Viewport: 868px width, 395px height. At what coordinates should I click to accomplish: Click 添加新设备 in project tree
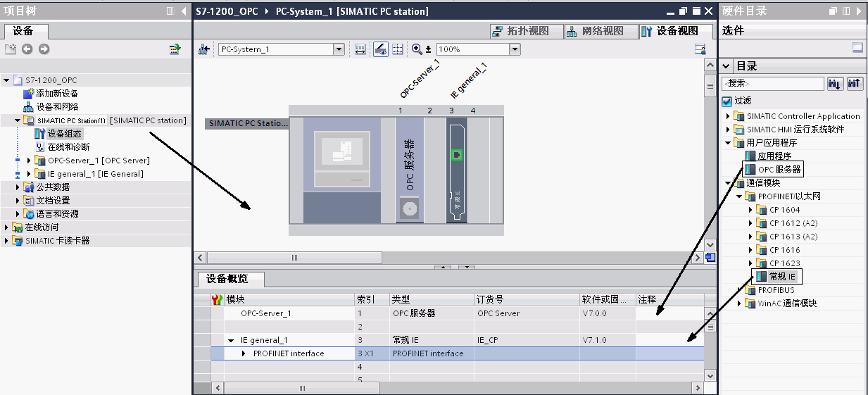57,94
